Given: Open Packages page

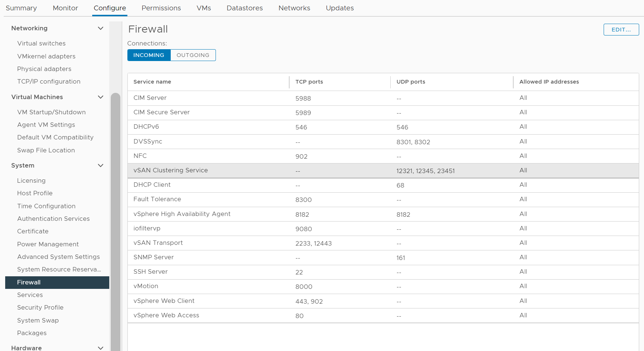Looking at the screenshot, I should tap(32, 333).
